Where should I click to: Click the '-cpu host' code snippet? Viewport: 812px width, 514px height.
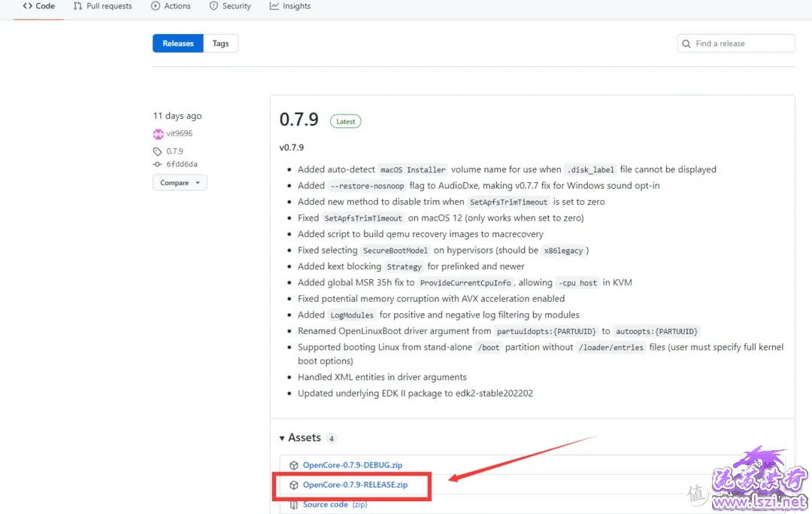[x=577, y=283]
